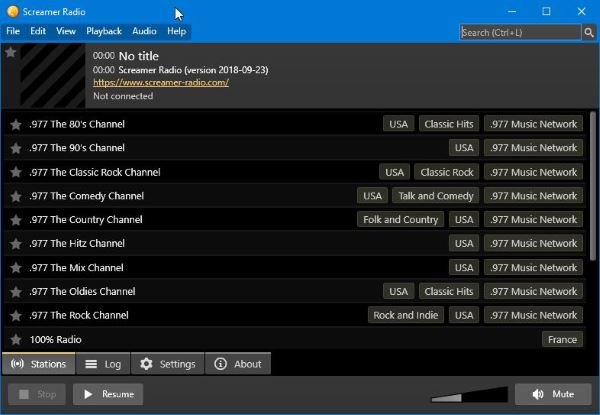This screenshot has width=600, height=415.
Task: Favorite the .977 The 90's Channel star
Action: (16, 148)
